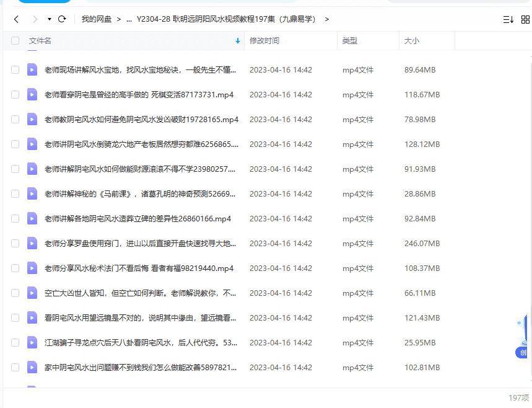Viewport: 532px width, 408px height.
Task: Open the 老师分享风水秘术法门 video file
Action: pyautogui.click(x=139, y=268)
